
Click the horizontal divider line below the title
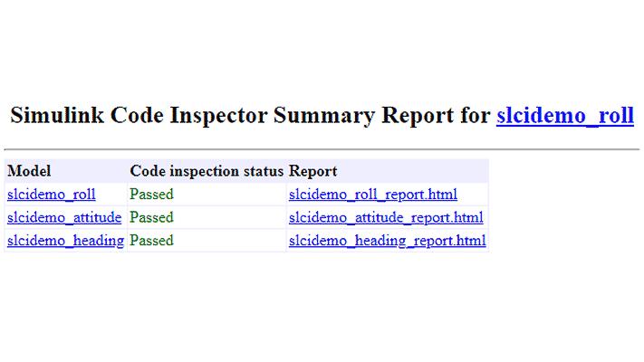pos(322,148)
